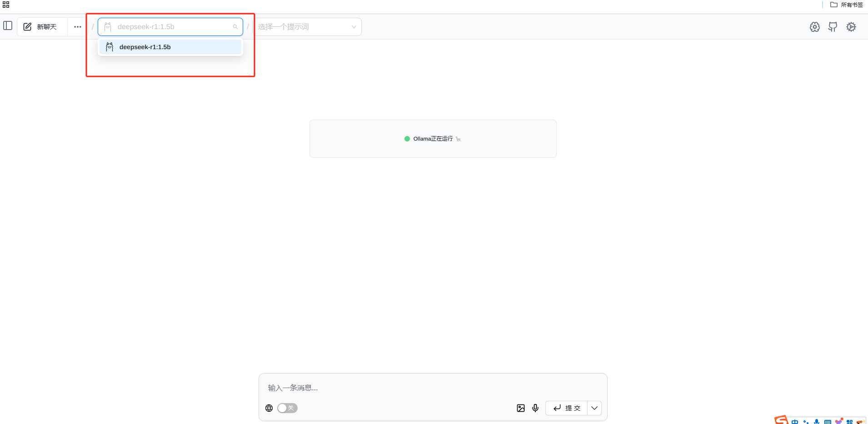Image resolution: width=868 pixels, height=424 pixels.
Task: Click the Sogou S logo on IME bar
Action: (781, 420)
